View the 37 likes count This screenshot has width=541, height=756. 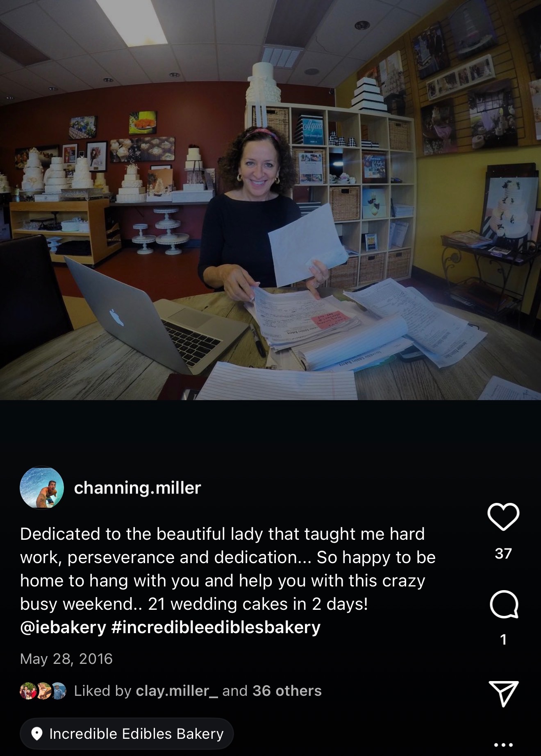pyautogui.click(x=503, y=554)
